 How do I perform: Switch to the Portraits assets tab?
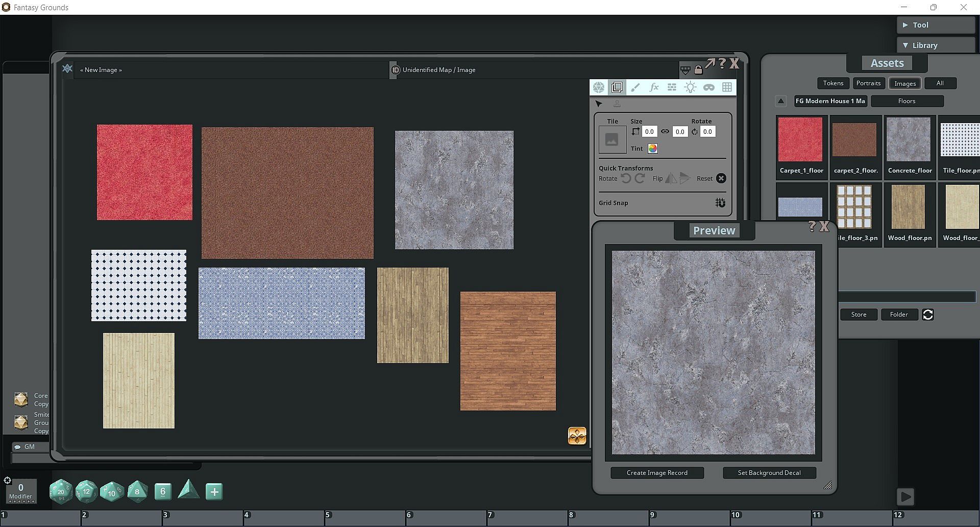click(868, 83)
